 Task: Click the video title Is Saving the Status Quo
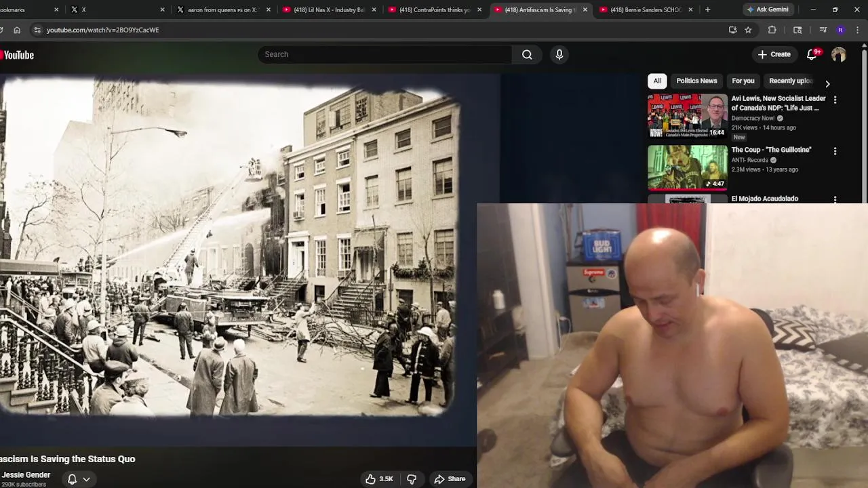(68, 459)
